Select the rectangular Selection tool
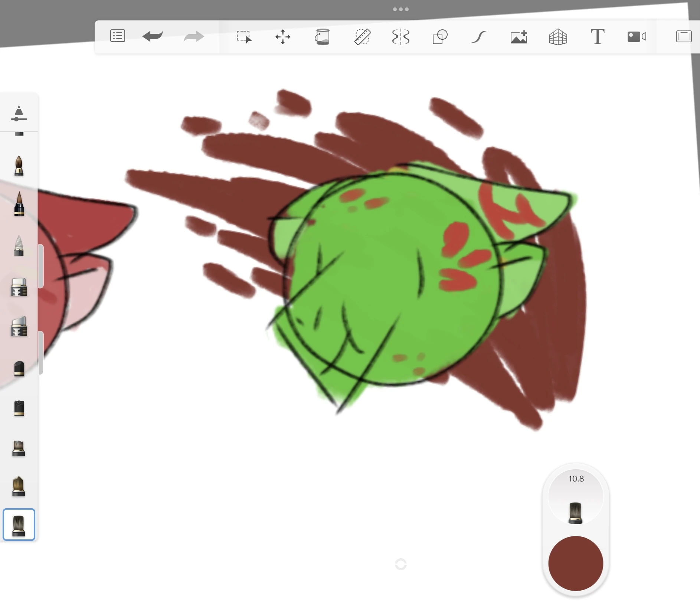This screenshot has height=601, width=700. (x=244, y=37)
